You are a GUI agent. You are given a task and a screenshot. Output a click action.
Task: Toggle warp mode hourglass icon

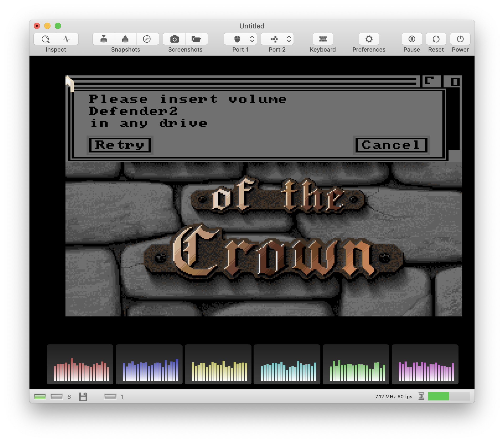(421, 396)
